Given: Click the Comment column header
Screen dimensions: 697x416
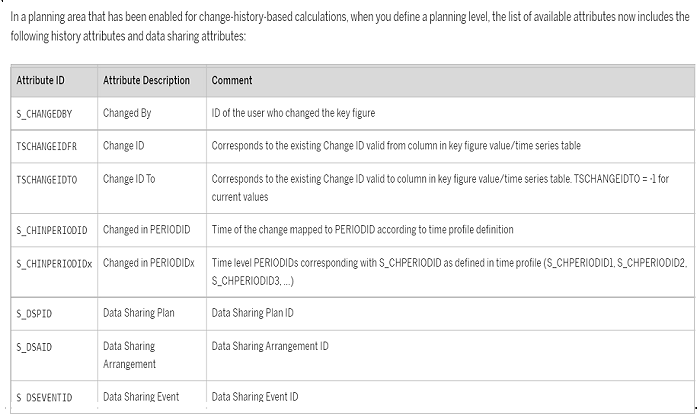Looking at the screenshot, I should pos(232,80).
